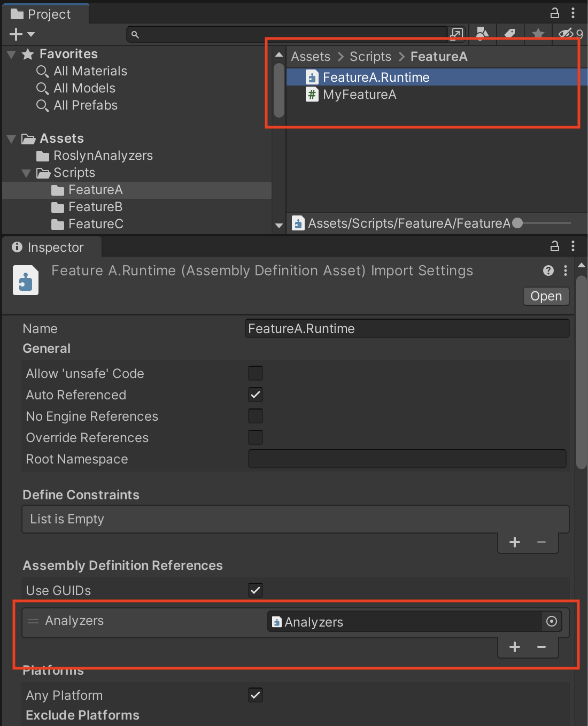Click scroll-down arrow of folder tree
The width and height of the screenshot is (588, 726).
tap(279, 226)
